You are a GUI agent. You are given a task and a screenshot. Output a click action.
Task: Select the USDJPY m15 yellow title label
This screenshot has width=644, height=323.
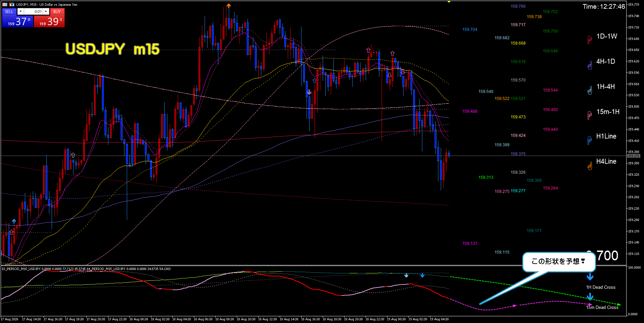click(x=112, y=49)
